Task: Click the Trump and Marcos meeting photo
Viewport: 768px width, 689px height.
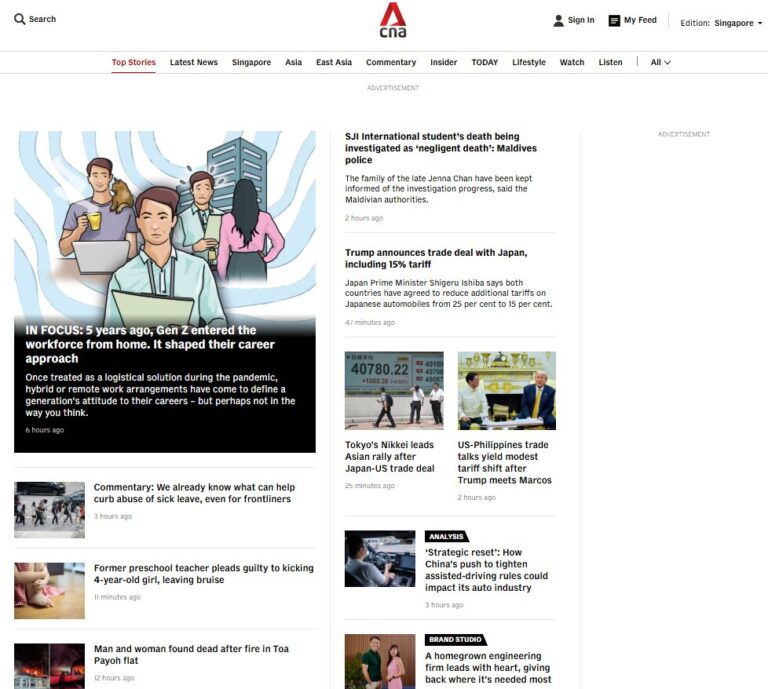Action: coord(506,390)
